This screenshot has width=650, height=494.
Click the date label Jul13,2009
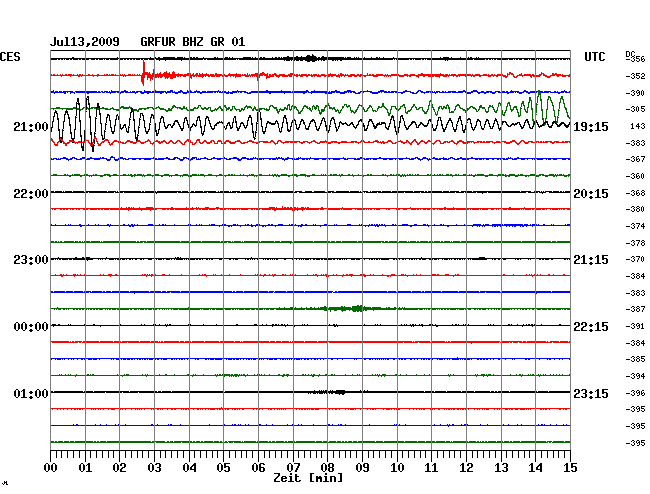pos(85,42)
